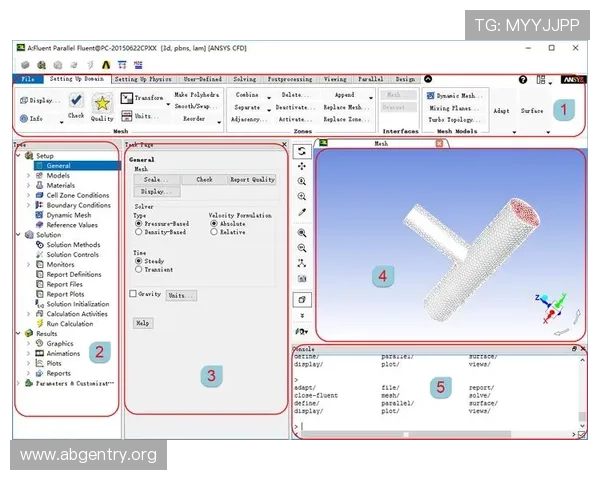Select the probe tool icon
This screenshot has height=480, width=600.
coord(302,212)
